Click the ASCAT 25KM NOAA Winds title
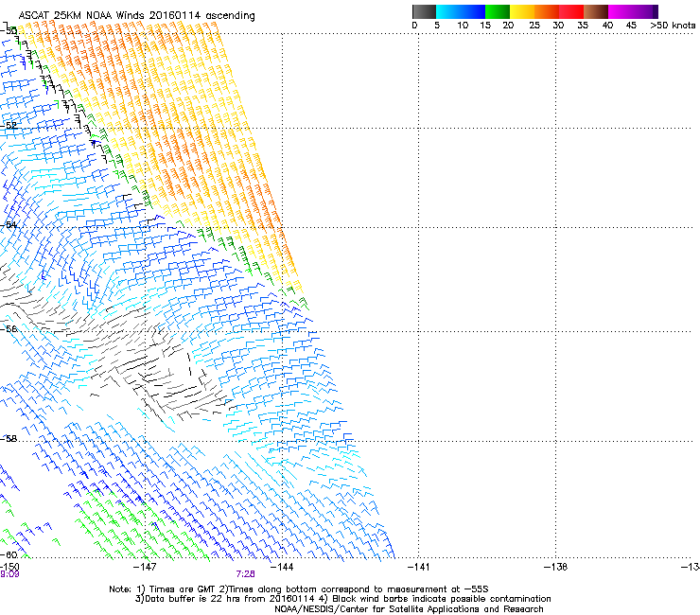This screenshot has width=700, height=615. 136,15
